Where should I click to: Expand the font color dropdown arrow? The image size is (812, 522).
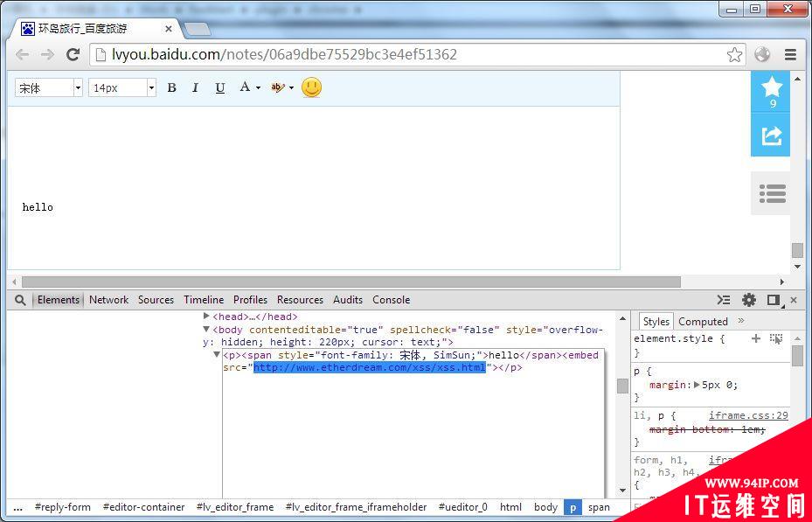point(259,88)
